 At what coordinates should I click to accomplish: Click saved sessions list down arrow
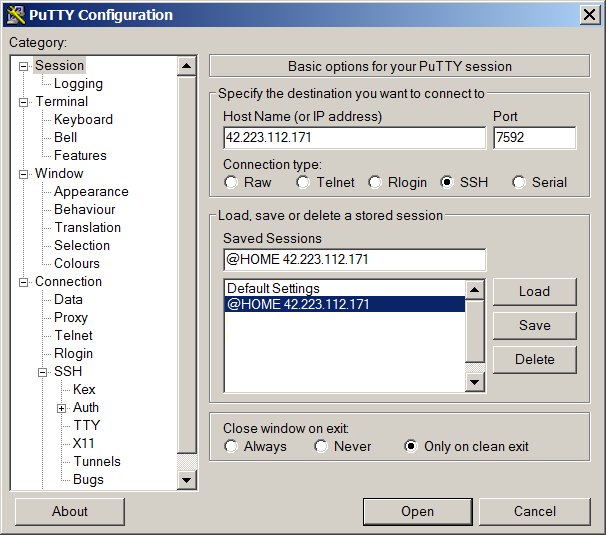pos(475,382)
